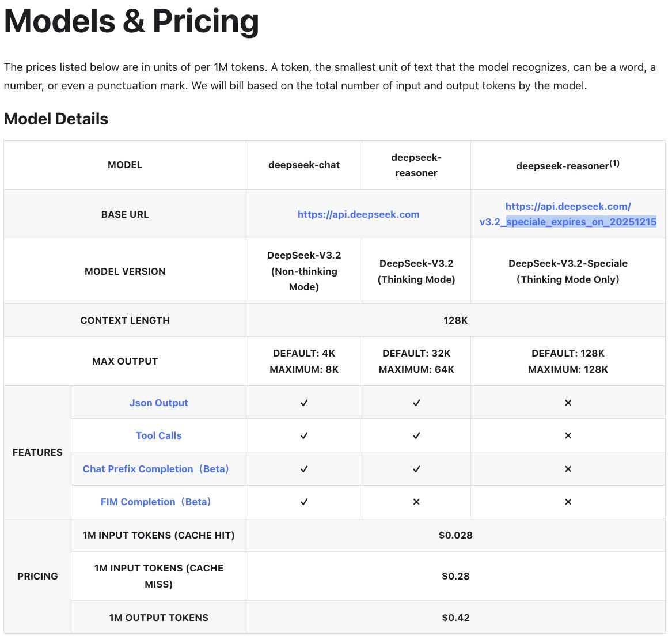Click Chat Prefix Completion checkmark in Thinking Mode column

click(416, 469)
